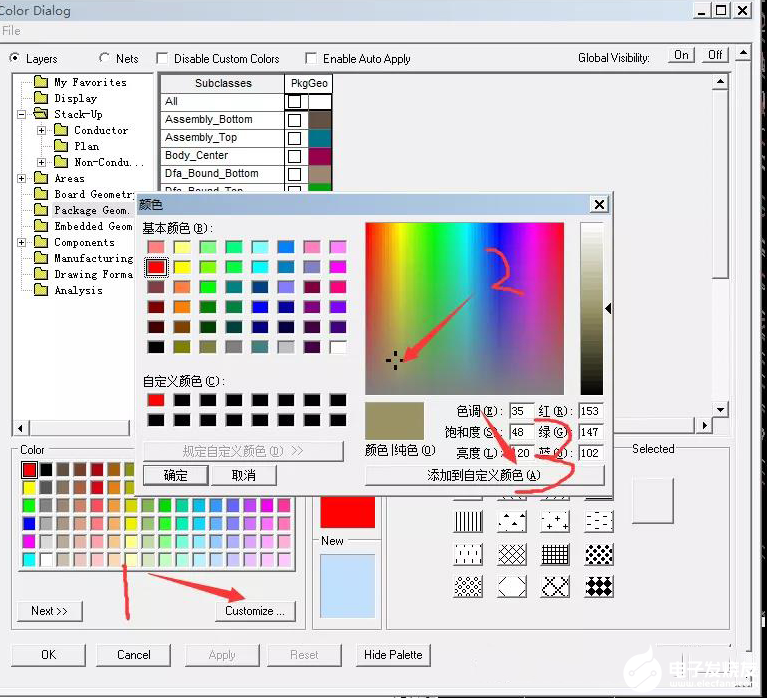Viewport: 768px width, 699px height.
Task: Select the Layers radio button
Action: [15, 58]
